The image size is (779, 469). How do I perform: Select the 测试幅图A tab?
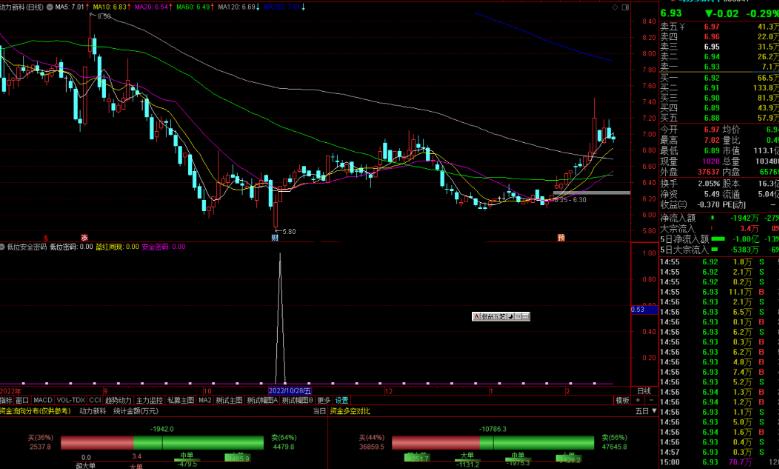pos(262,400)
